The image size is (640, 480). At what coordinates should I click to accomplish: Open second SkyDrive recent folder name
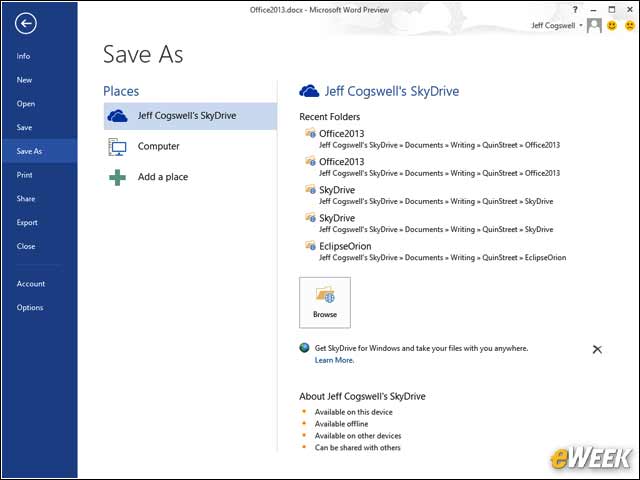pyautogui.click(x=337, y=218)
